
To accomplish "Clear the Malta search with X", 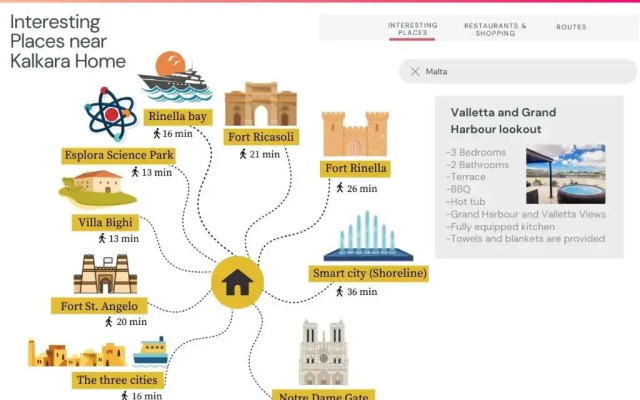I will pyautogui.click(x=415, y=72).
